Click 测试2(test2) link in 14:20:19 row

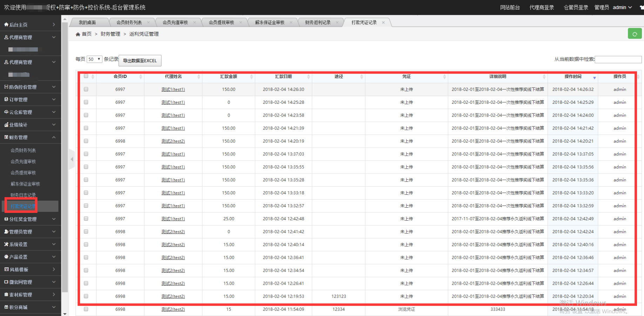pos(173,141)
